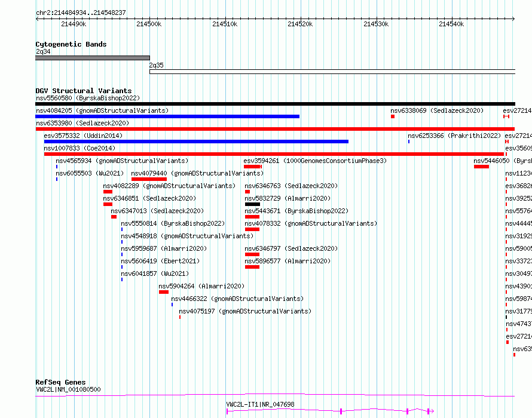This screenshot has height=418, width=532.
Task: Click the black nsv5832729 Almarri2020 bar
Action: 252,204
